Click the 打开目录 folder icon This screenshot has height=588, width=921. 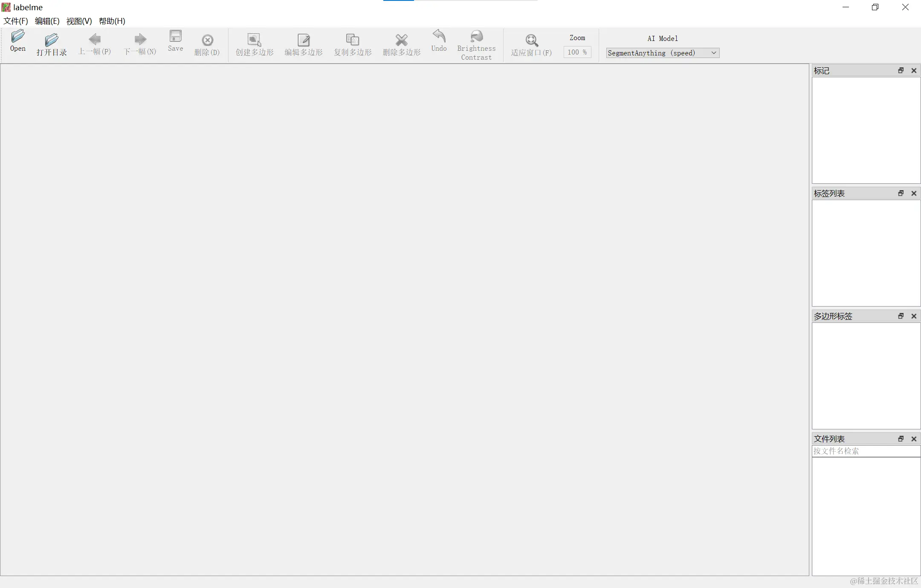(52, 40)
